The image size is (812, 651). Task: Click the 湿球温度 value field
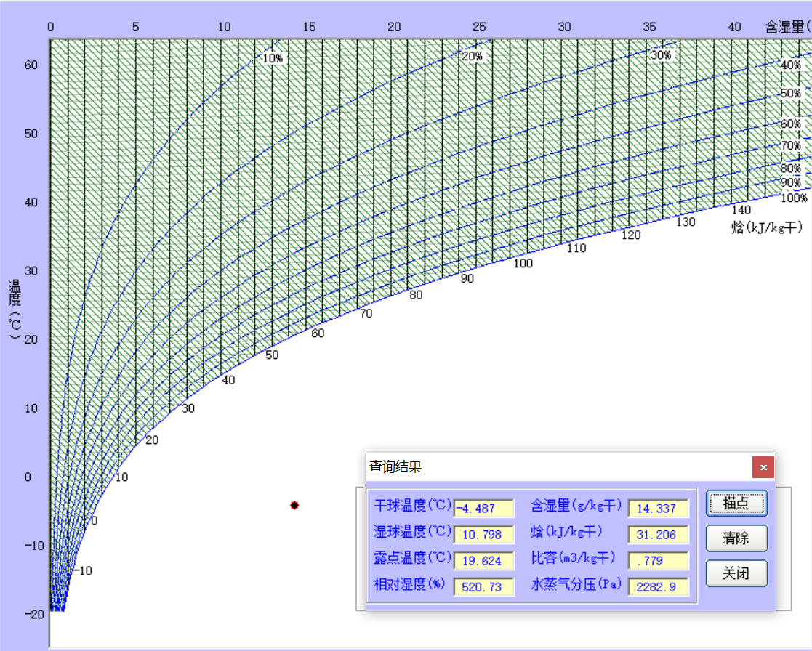coord(483,535)
